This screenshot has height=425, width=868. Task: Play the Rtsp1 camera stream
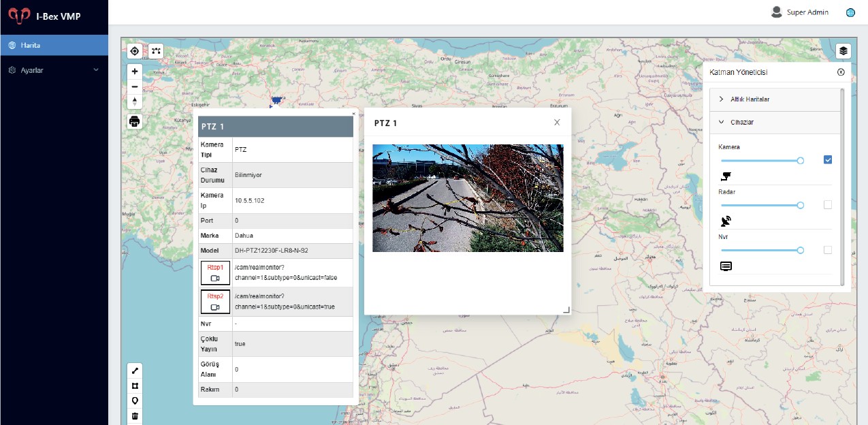pos(215,273)
